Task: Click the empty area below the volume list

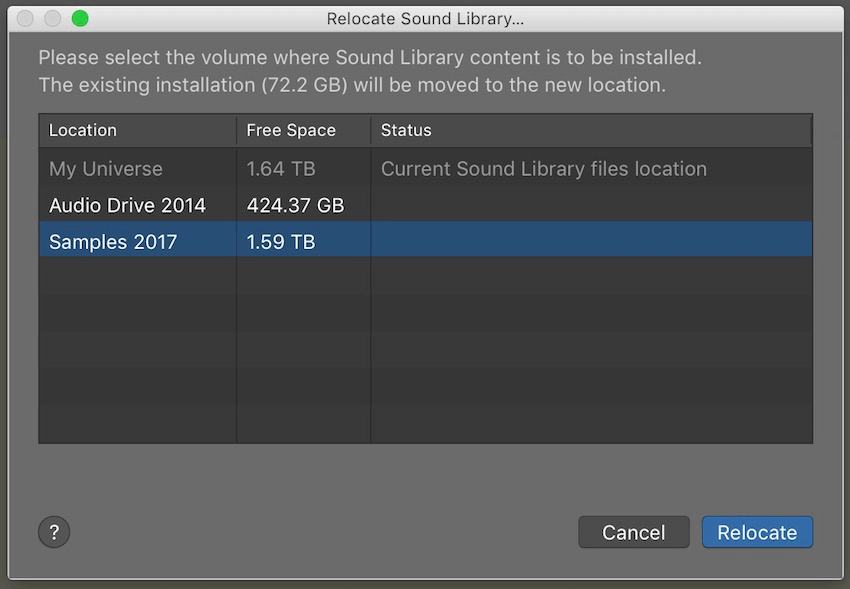Action: pyautogui.click(x=426, y=349)
